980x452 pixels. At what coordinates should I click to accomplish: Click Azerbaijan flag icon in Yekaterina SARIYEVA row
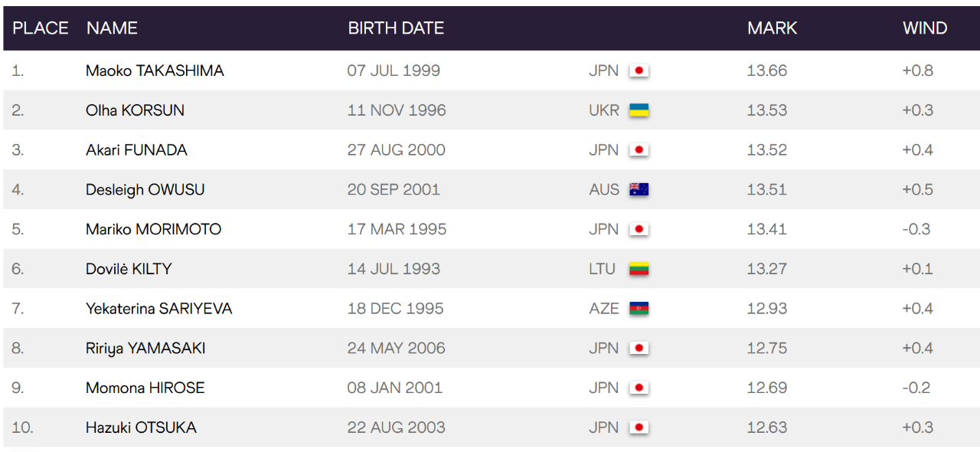coord(639,309)
